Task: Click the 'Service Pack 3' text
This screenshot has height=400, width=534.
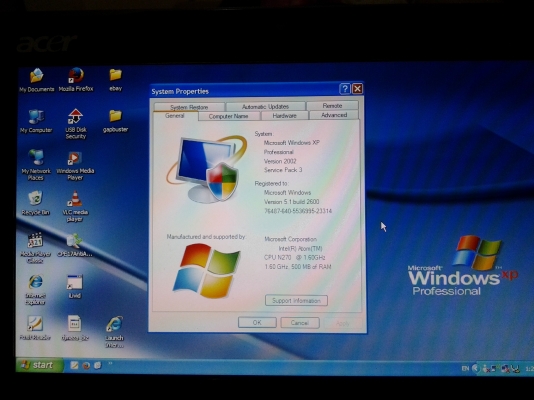Action: (283, 170)
